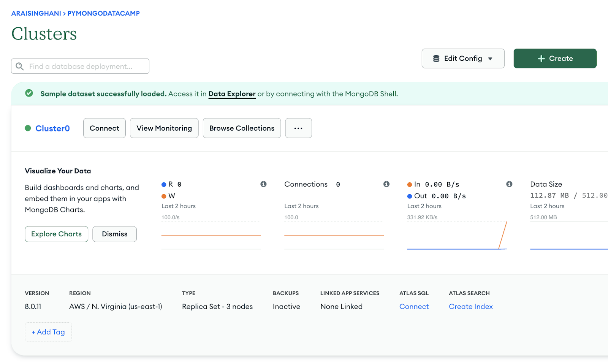Viewport: 608px width, 364px height.
Task: Click the orange W legend dot
Action: (x=164, y=196)
